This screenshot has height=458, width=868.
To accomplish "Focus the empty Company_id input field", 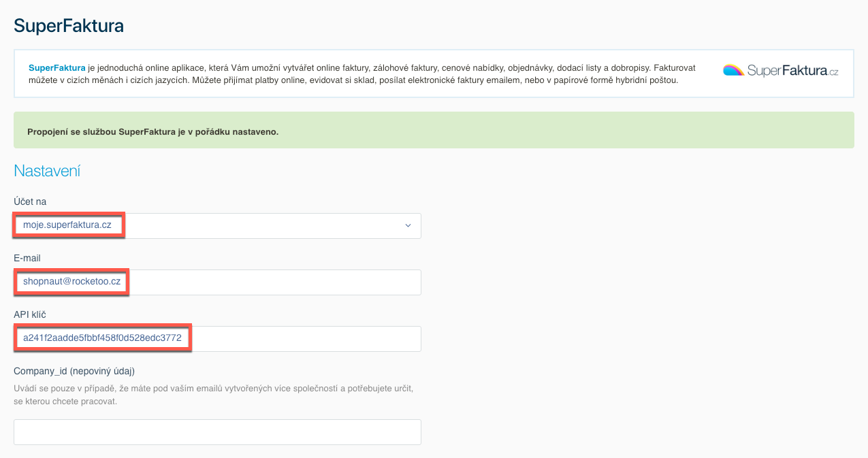I will (217, 432).
